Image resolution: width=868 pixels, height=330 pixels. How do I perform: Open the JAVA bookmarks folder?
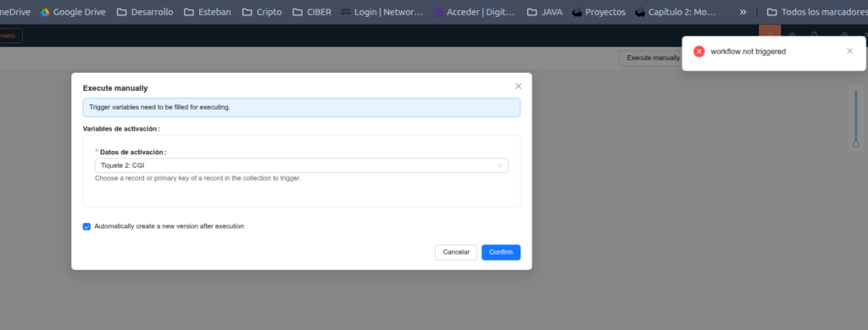pyautogui.click(x=545, y=12)
